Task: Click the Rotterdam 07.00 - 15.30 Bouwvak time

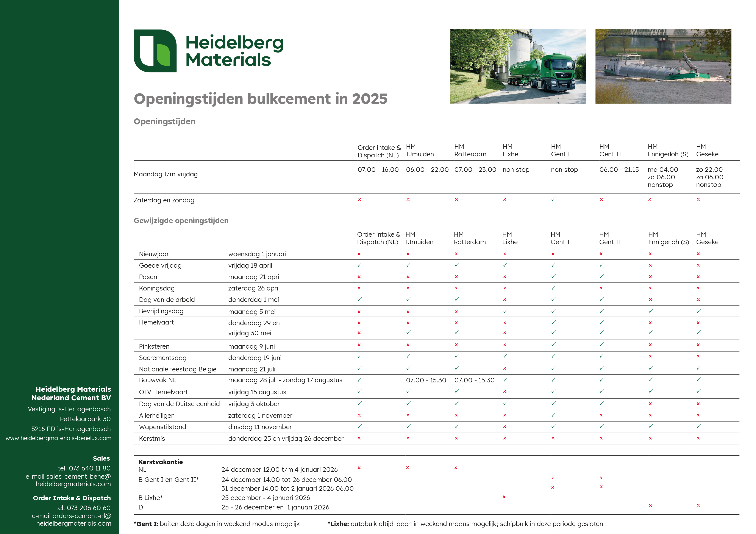Action: [x=474, y=380]
